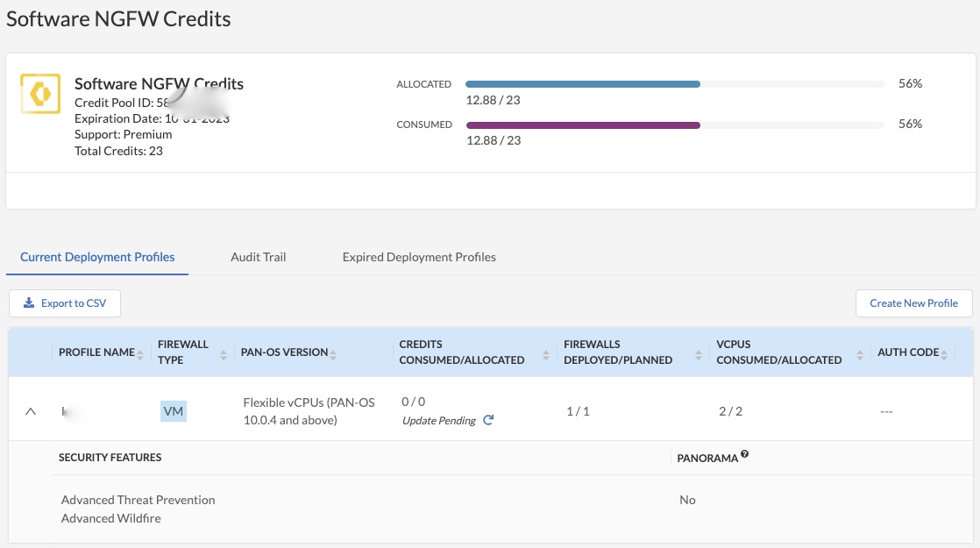The height and width of the screenshot is (548, 980).
Task: Sort by Firewalls Deployed/Planned column
Action: point(699,353)
